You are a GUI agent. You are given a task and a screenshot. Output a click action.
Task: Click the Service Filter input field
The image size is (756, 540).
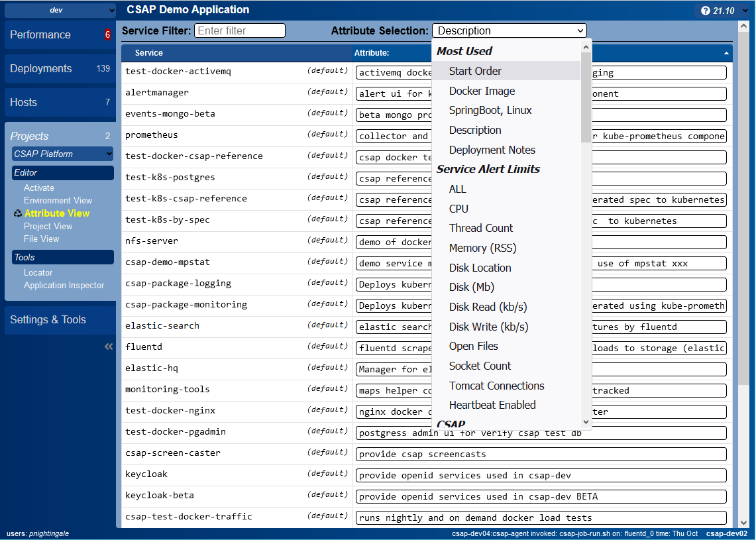pos(240,31)
